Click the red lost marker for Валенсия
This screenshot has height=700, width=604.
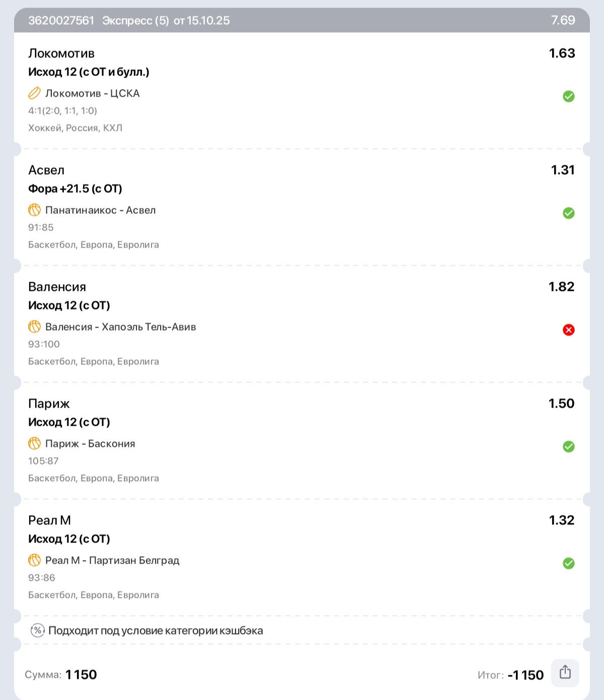point(569,330)
